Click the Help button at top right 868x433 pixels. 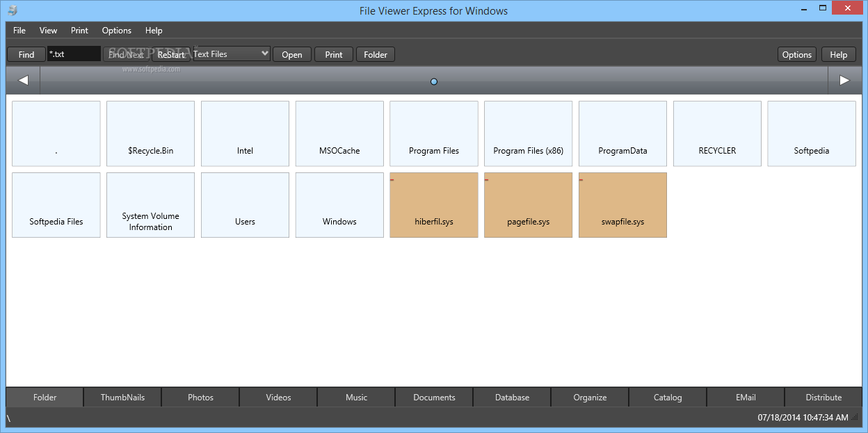839,54
